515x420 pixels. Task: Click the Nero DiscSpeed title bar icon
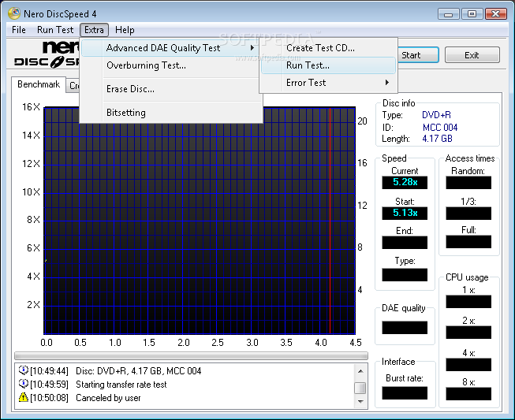point(14,13)
